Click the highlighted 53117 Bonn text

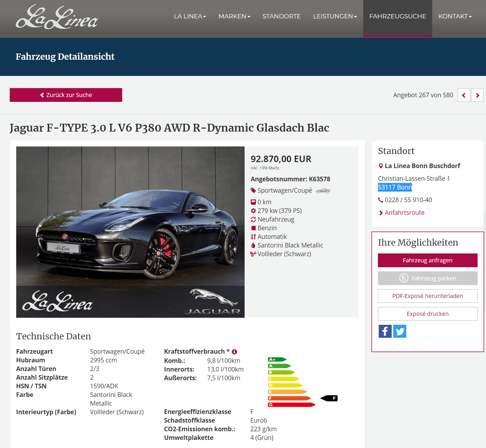[395, 187]
